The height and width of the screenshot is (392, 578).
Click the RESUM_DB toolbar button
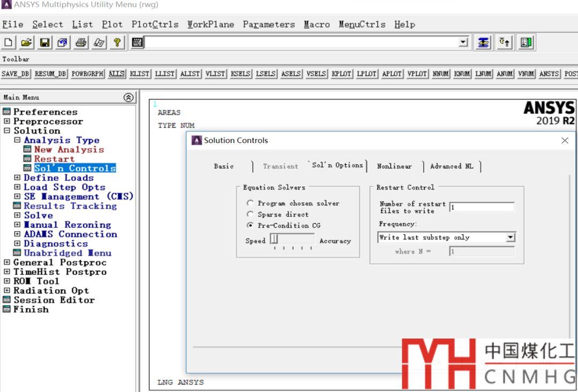[x=50, y=74]
